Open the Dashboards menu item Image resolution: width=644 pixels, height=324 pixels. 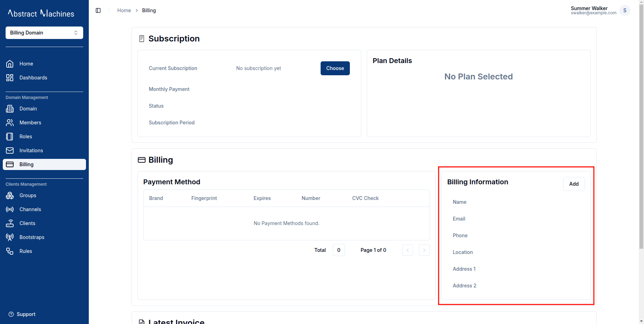(x=44, y=78)
